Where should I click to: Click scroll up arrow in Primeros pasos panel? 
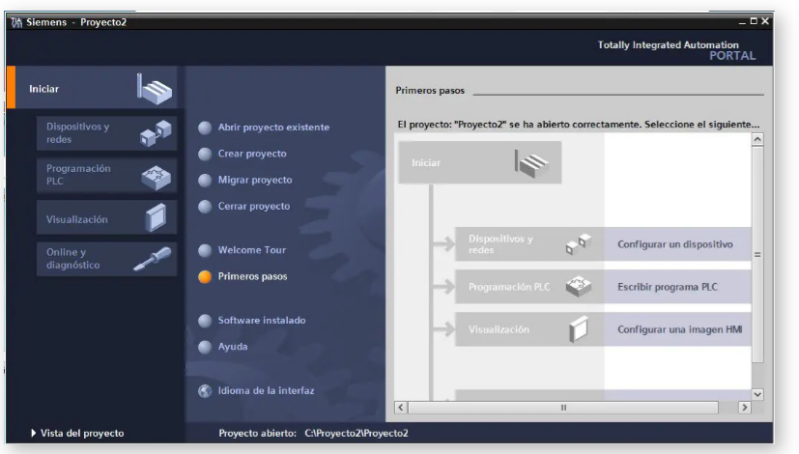pyautogui.click(x=757, y=139)
